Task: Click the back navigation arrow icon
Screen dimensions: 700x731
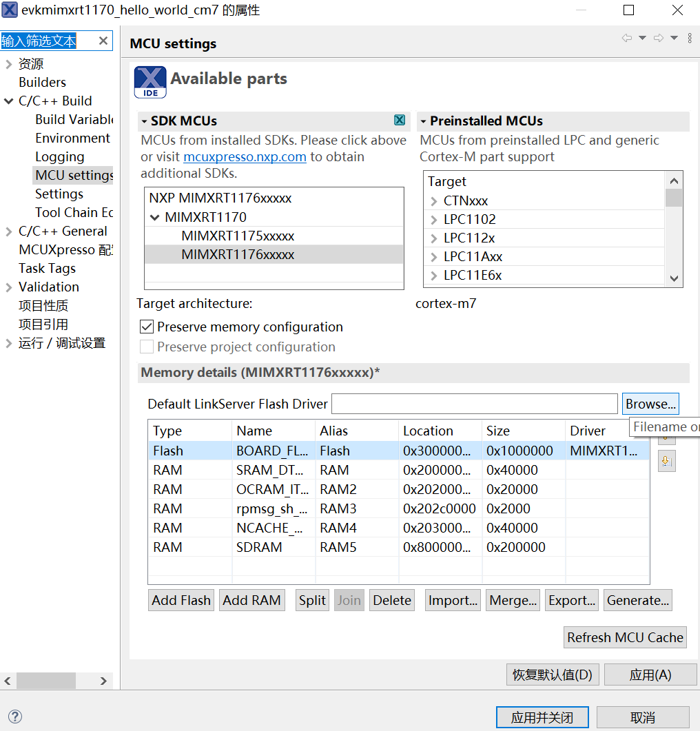Action: [x=626, y=38]
